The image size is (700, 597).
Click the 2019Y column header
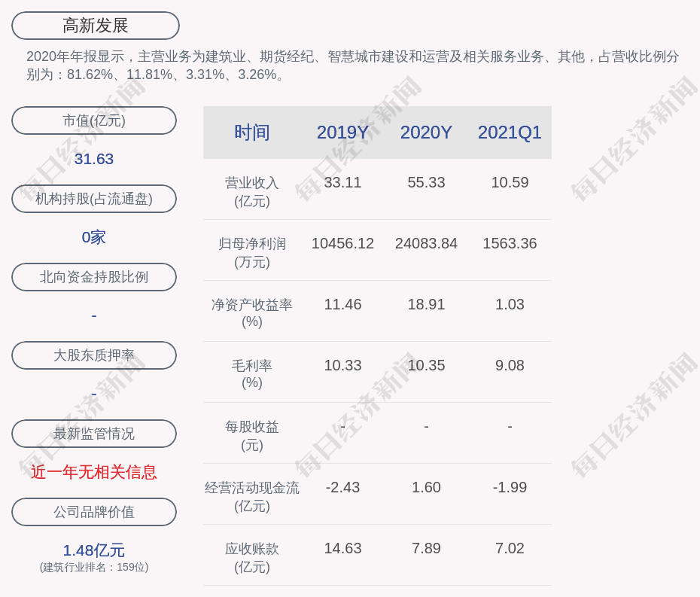pos(343,132)
